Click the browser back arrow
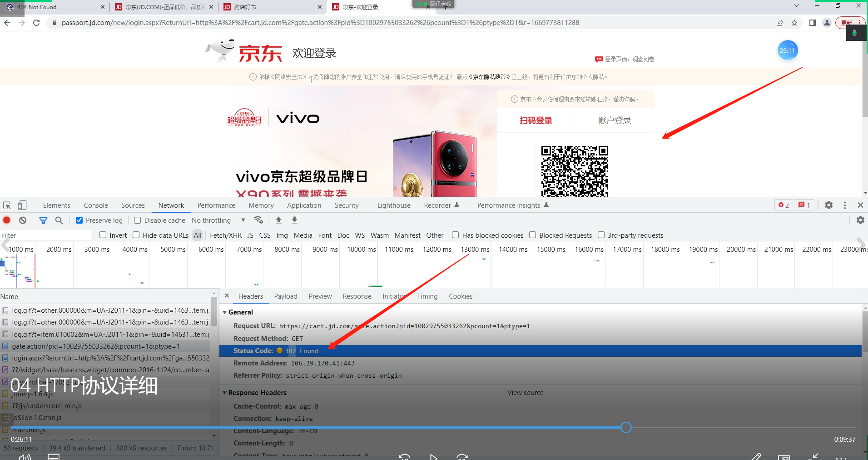The image size is (868, 460). tap(7, 23)
